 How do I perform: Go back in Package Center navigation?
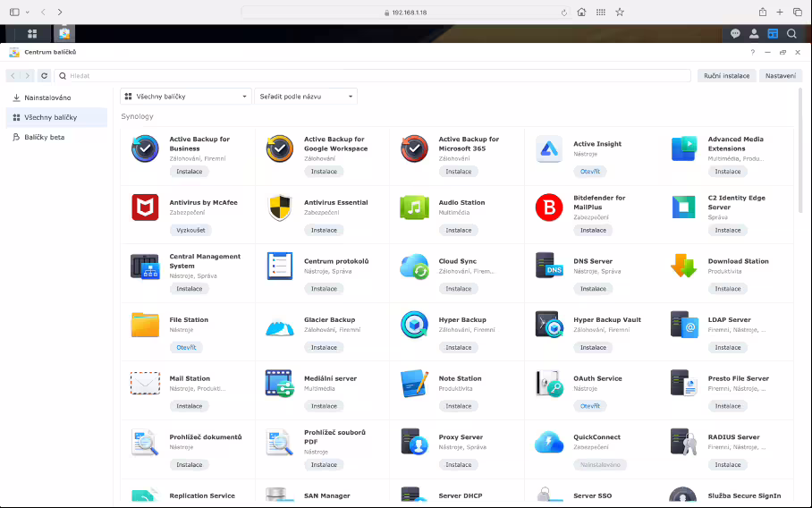coord(13,76)
